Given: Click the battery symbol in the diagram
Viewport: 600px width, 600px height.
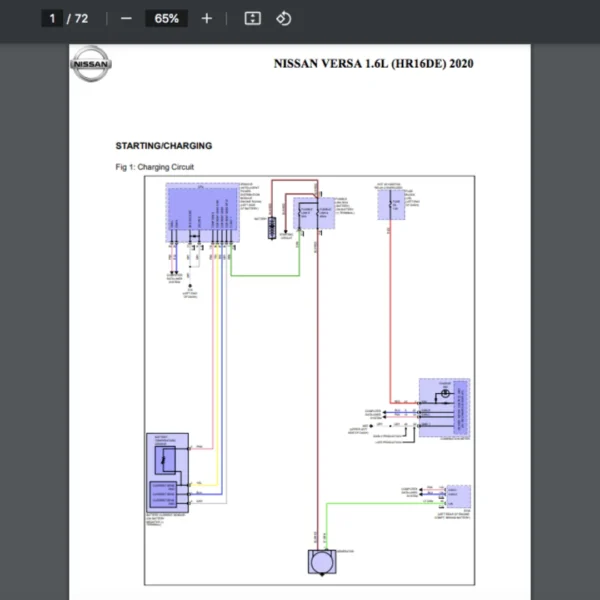Looking at the screenshot, I should click(270, 223).
